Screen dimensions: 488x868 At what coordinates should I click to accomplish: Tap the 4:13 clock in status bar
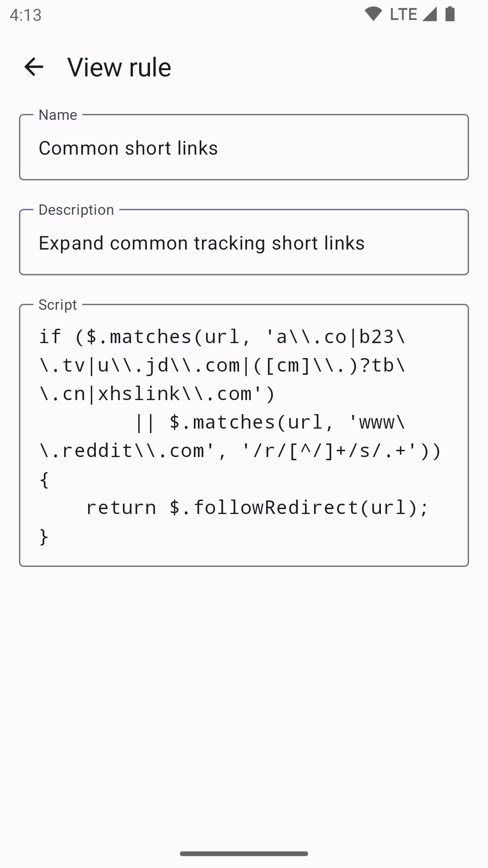[25, 15]
